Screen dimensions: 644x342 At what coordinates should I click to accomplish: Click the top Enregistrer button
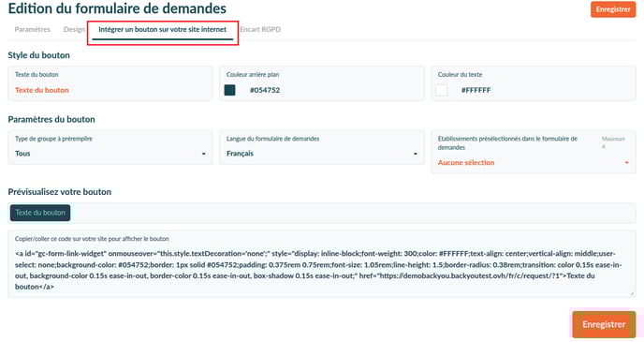pos(613,9)
